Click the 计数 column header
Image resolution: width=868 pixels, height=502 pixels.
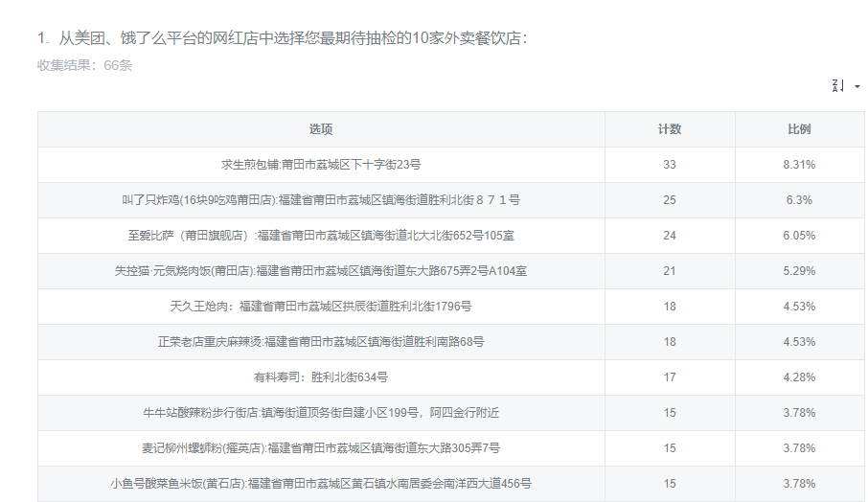[x=669, y=129]
